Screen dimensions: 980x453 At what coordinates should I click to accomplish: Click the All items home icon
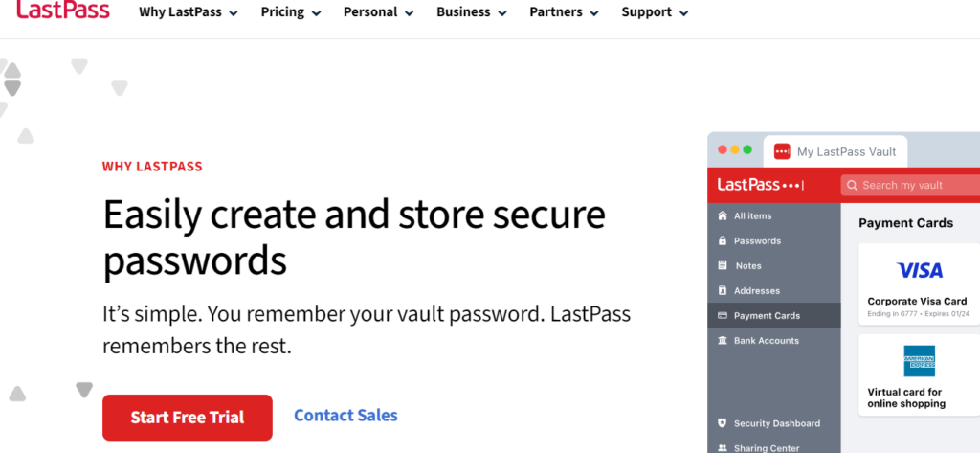[x=723, y=216]
